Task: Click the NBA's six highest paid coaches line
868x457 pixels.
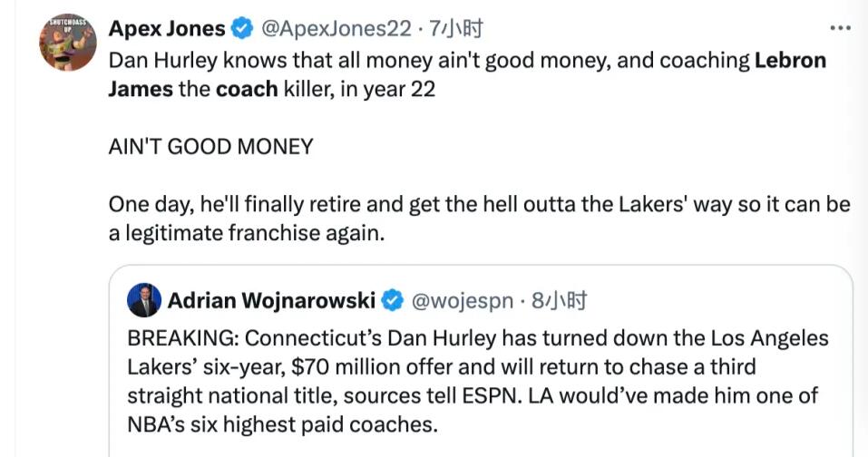Action: point(282,424)
